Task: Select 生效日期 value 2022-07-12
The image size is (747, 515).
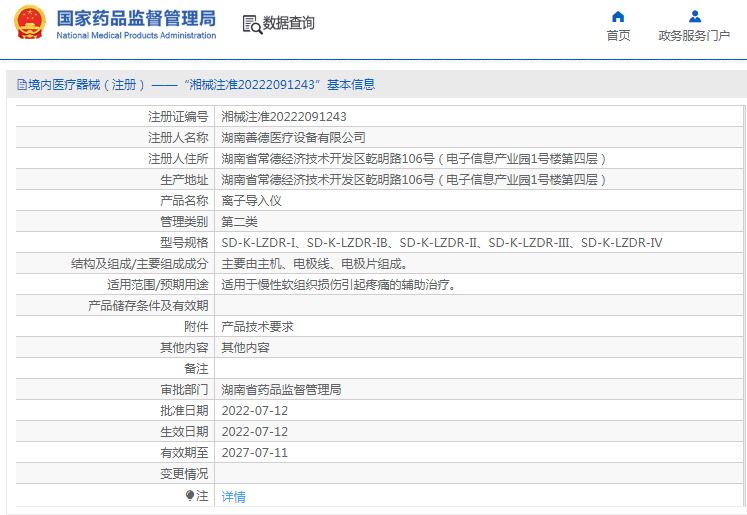Action: pos(255,432)
